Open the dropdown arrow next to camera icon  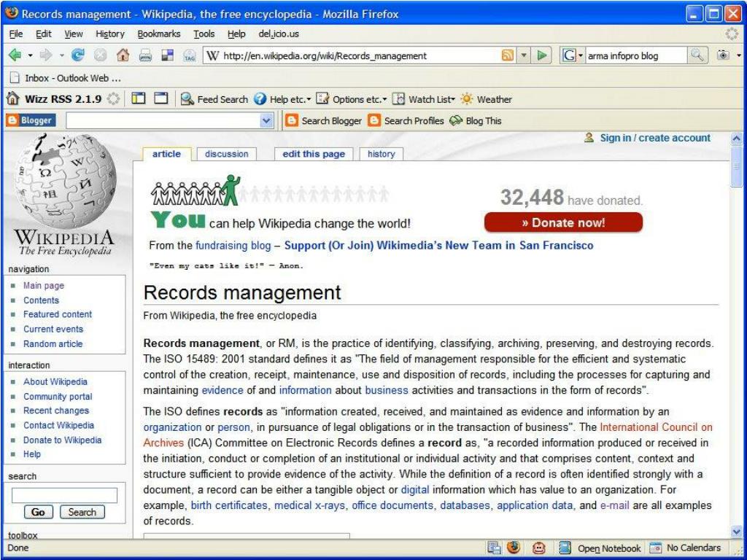739,55
